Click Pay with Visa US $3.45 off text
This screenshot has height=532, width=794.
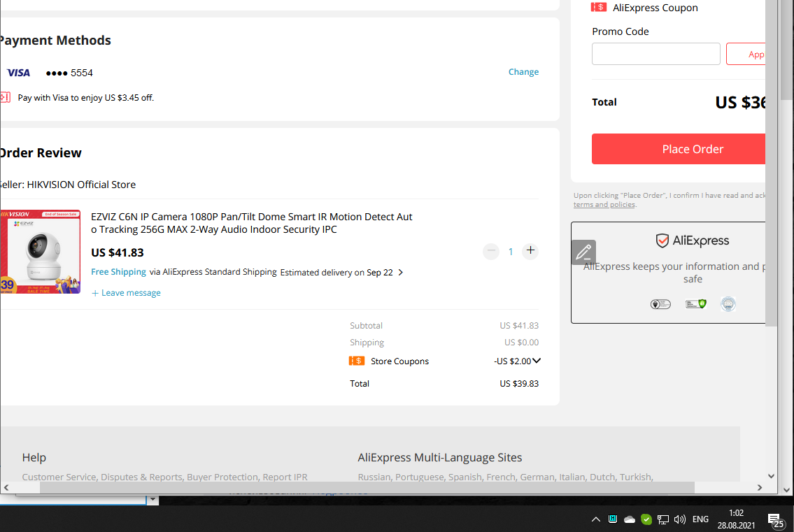(x=85, y=98)
